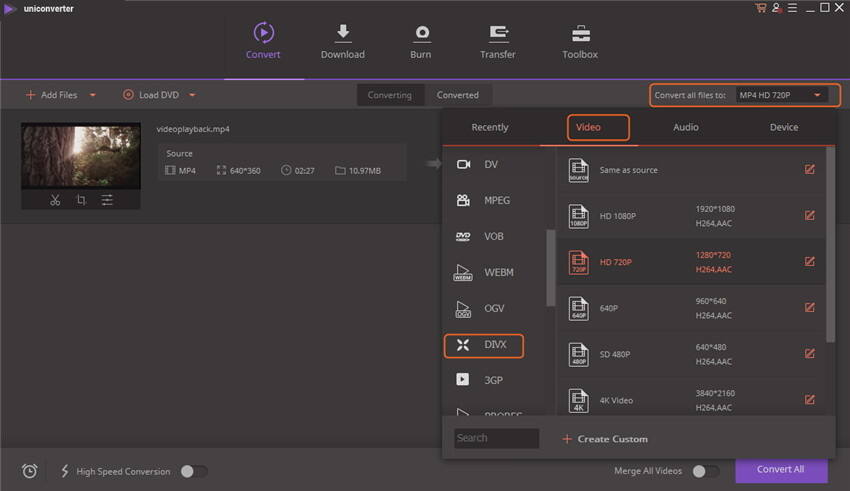
Task: Expand the Load DVD dropdown arrow
Action: pyautogui.click(x=192, y=95)
